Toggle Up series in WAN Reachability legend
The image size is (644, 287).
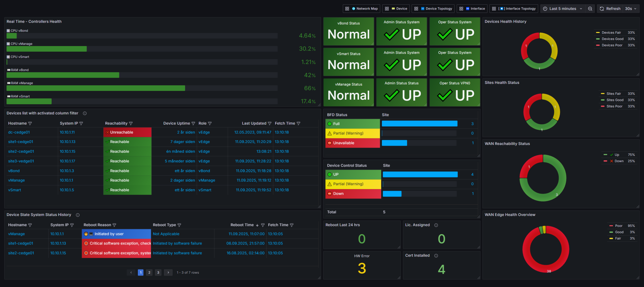coord(614,155)
